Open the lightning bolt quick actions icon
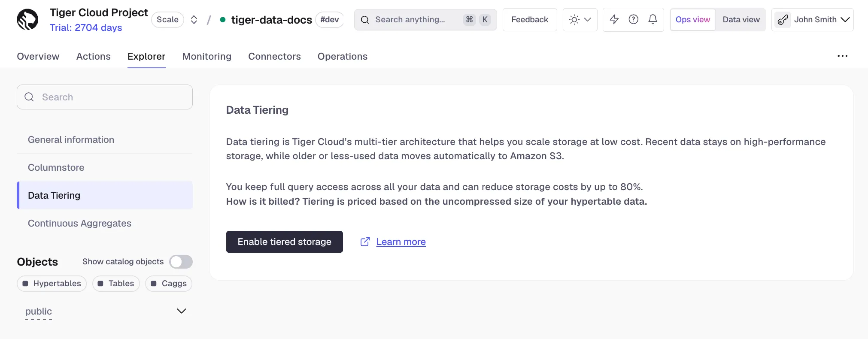Viewport: 868px width, 339px height. [614, 19]
